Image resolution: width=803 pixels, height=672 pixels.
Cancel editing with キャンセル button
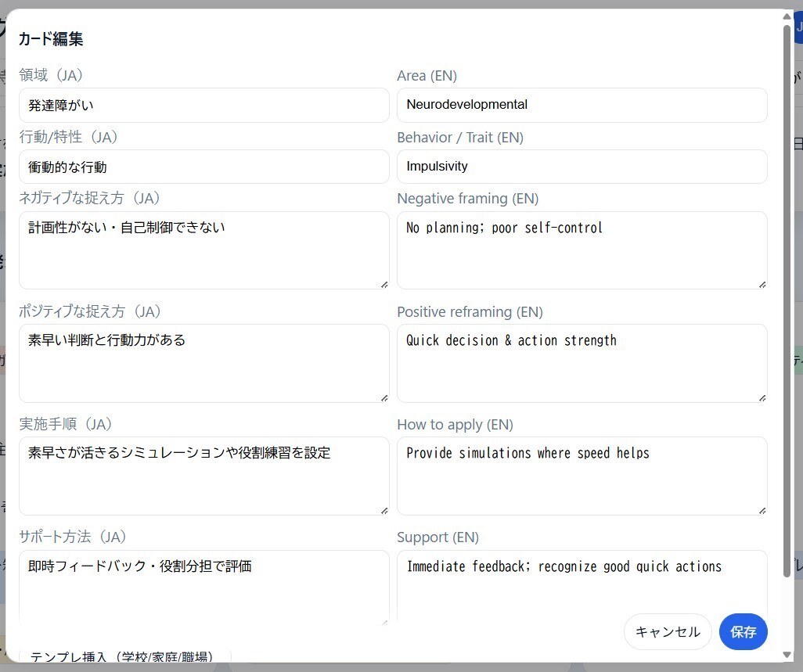click(668, 632)
